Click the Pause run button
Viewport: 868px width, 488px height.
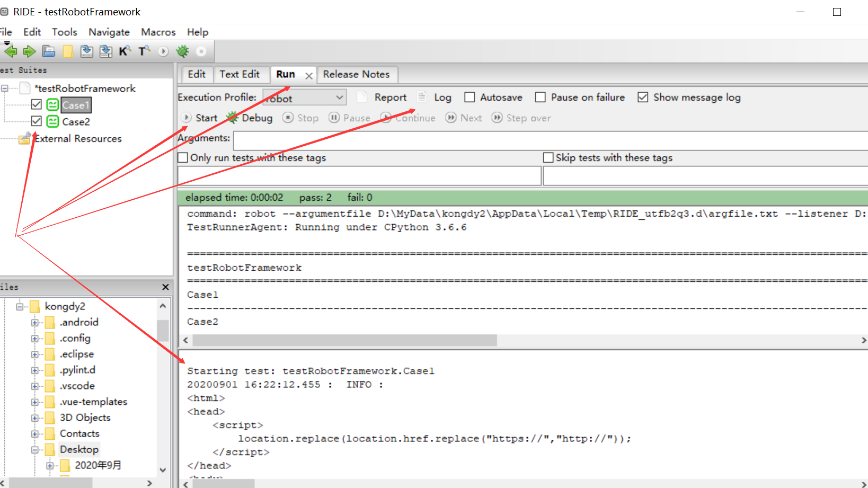[349, 118]
